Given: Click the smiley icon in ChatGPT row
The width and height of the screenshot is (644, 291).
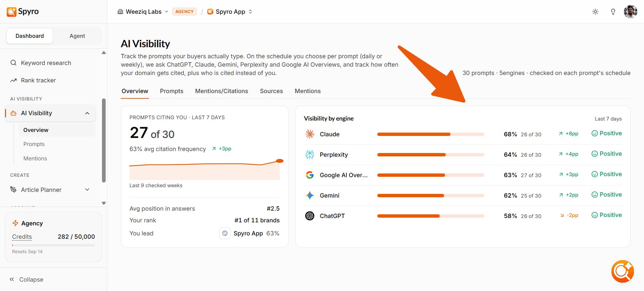Looking at the screenshot, I should (594, 215).
